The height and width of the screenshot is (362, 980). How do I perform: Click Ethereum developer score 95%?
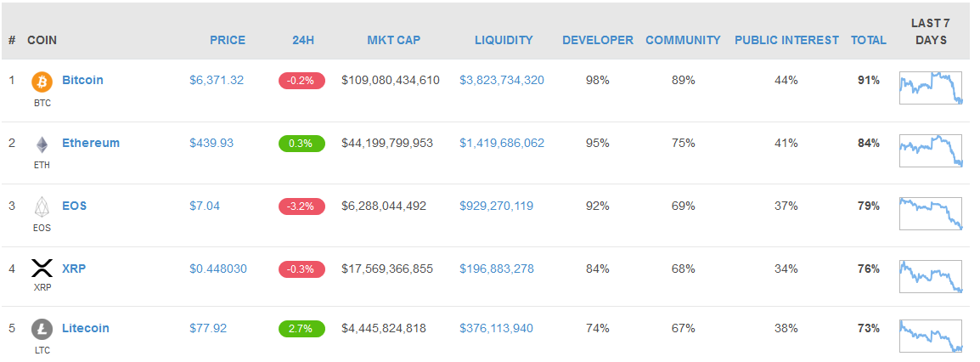tap(598, 143)
